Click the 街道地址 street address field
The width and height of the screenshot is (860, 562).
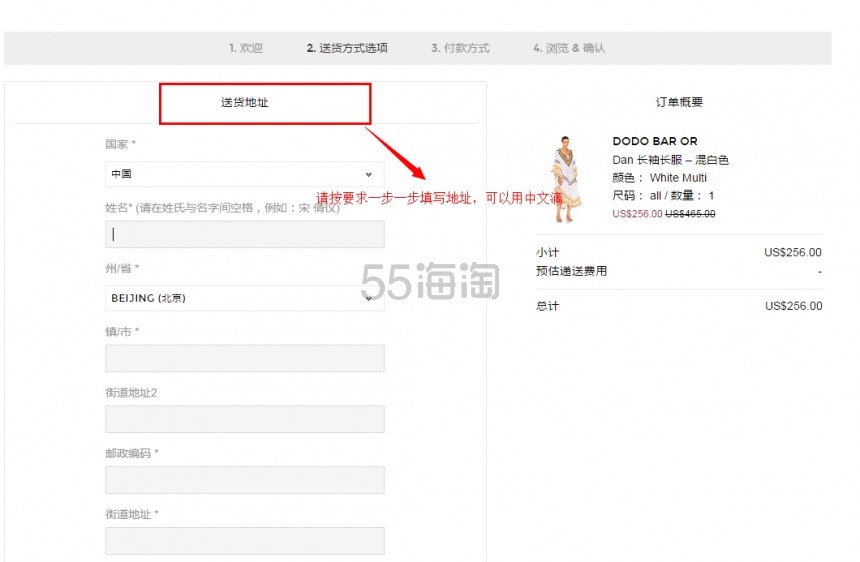245,541
